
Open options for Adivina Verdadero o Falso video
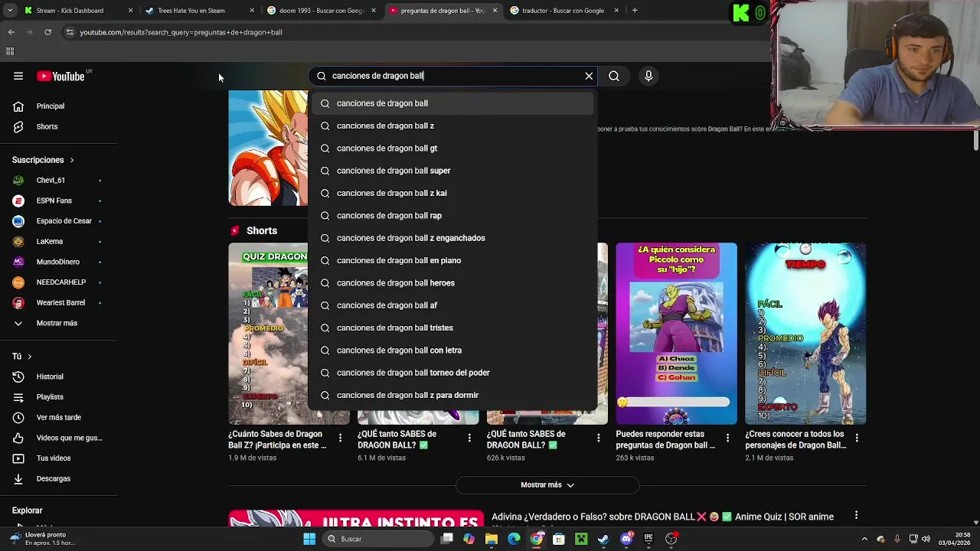pyautogui.click(x=856, y=516)
